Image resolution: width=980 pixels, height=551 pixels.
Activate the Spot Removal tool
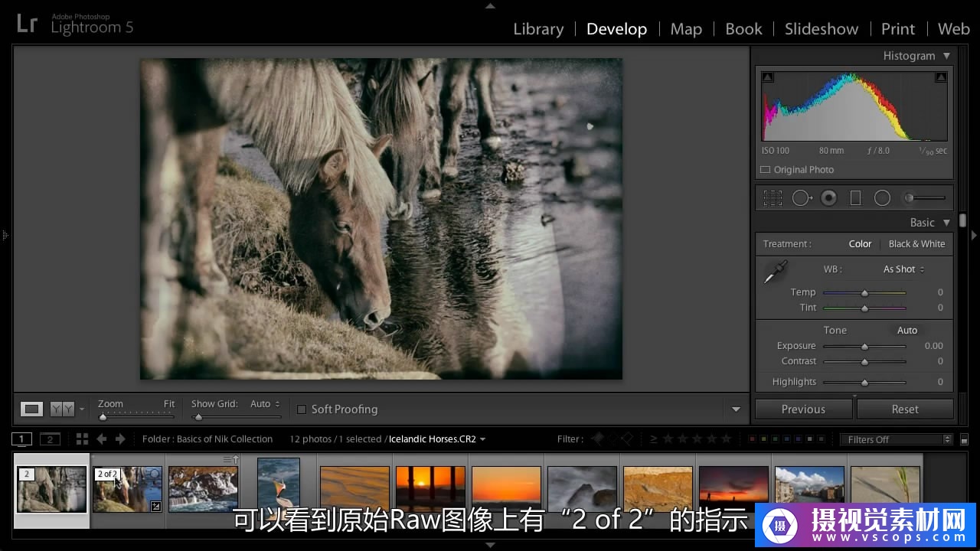(x=802, y=198)
